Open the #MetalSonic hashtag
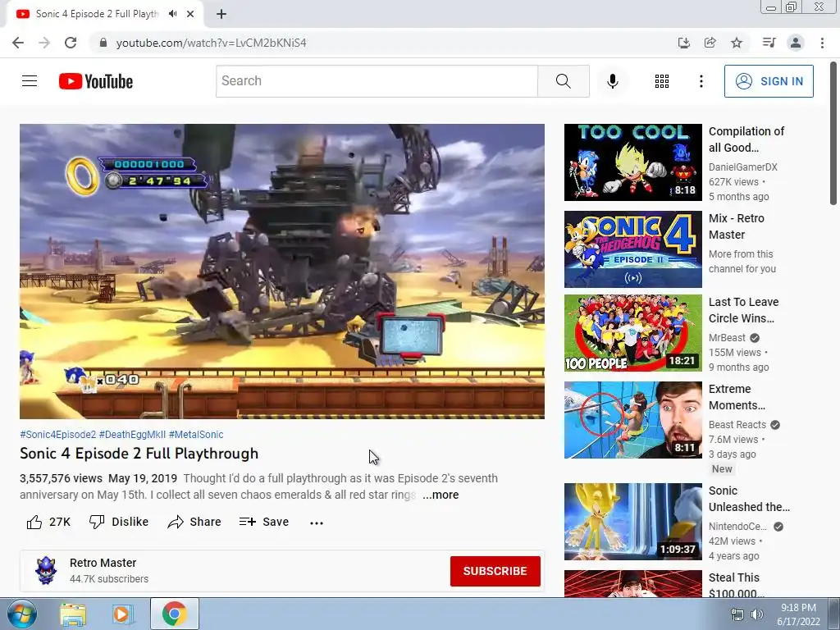840x630 pixels. click(x=196, y=435)
